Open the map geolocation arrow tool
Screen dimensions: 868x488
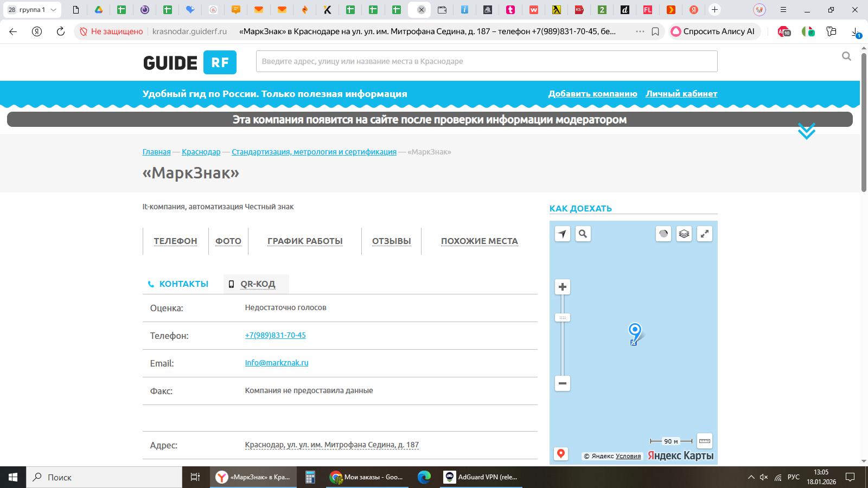point(563,234)
